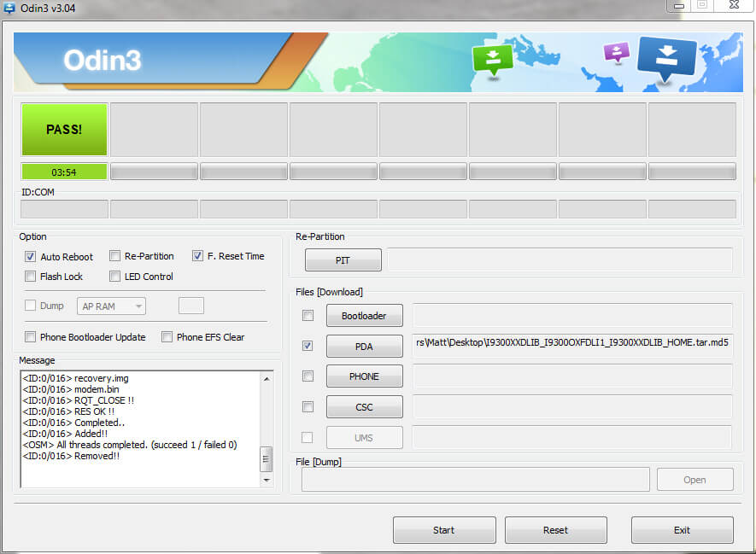This screenshot has width=756, height=554.
Task: Click the Open dump file button
Action: [694, 480]
